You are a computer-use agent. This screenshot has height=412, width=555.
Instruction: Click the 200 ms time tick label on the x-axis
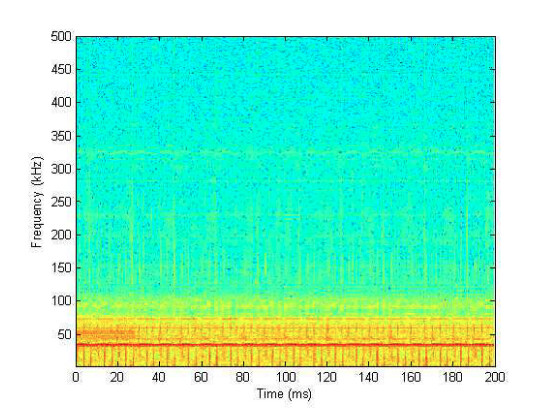[x=494, y=377]
